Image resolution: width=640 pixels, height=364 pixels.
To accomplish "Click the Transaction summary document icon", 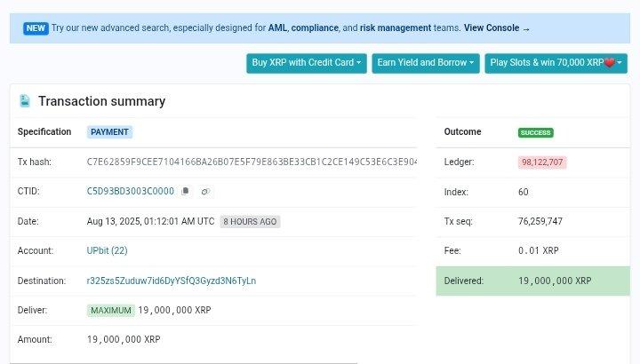I will (x=25, y=101).
